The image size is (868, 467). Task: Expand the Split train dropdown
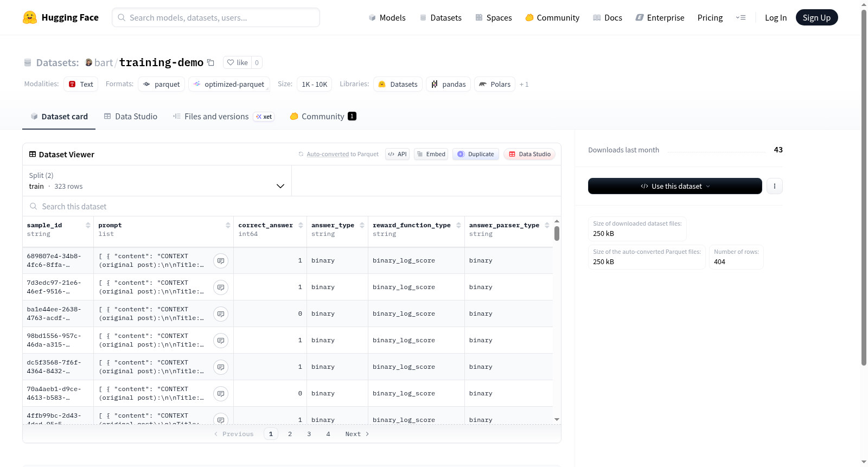157,181
